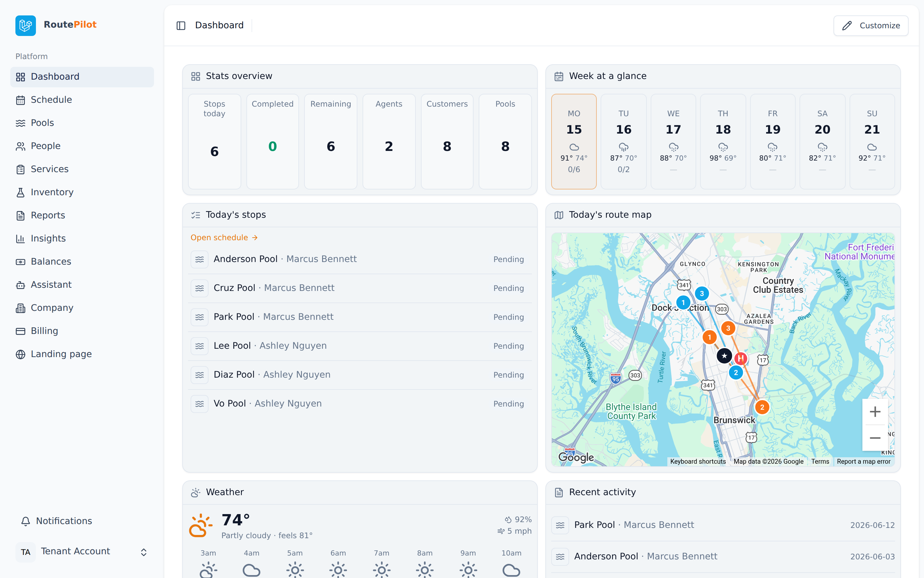Click the Assistant robot icon
This screenshot has height=578, width=924.
21,285
